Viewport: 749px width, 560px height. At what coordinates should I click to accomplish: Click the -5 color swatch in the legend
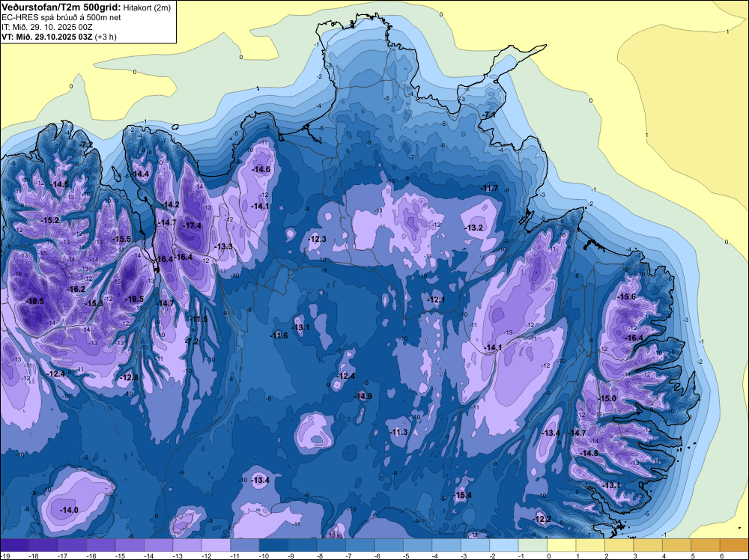(417, 545)
